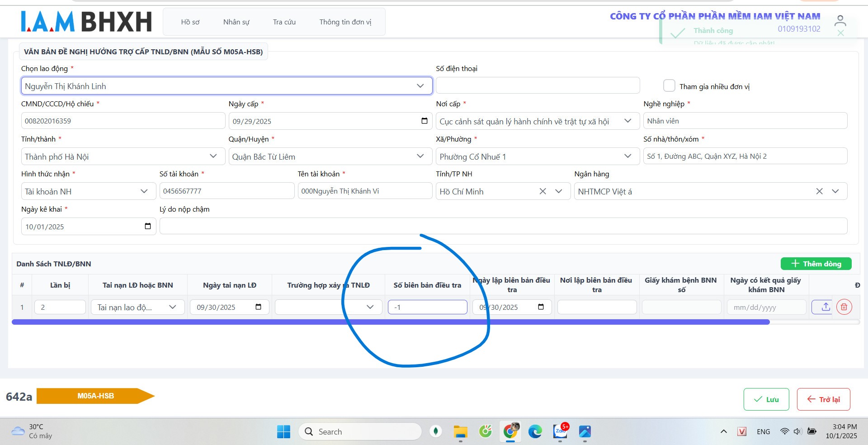Click the Ngày có kết quả giấy khám field
The image size is (868, 445).
(766, 307)
